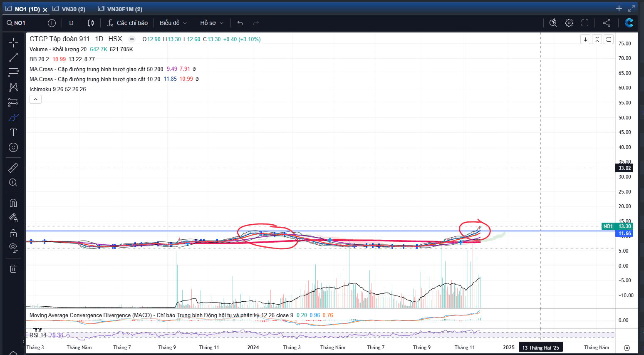
Task: Select the MACD indicator legend
Action: (x=161, y=315)
